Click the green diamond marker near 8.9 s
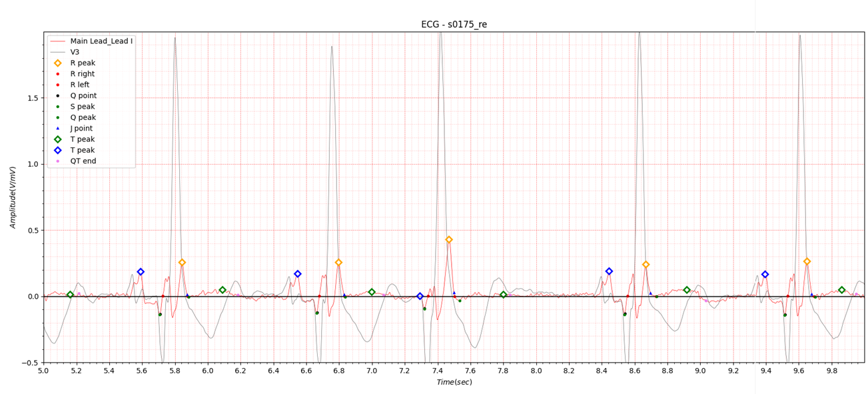The image size is (868, 394). click(687, 290)
